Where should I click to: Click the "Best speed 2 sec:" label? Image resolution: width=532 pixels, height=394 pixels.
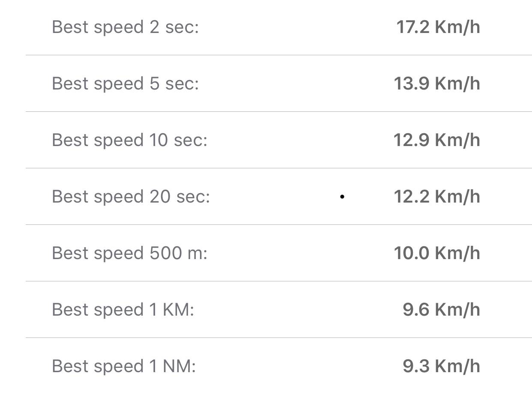pos(125,27)
